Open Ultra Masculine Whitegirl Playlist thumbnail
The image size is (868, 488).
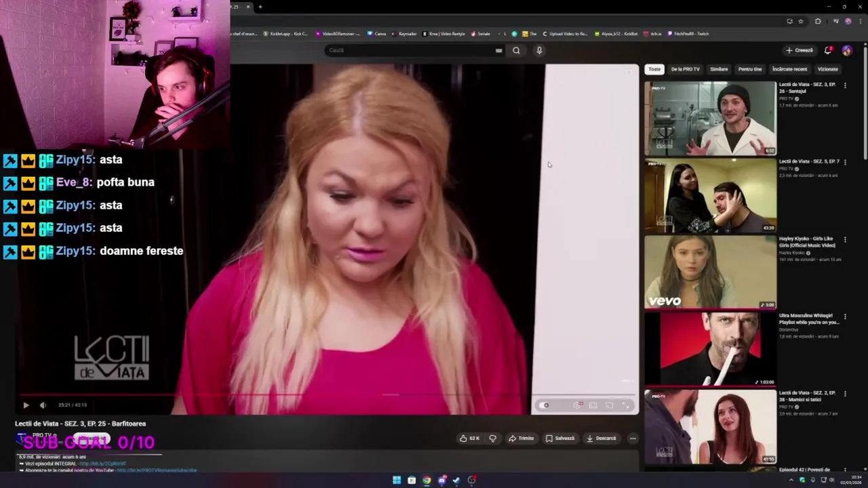[x=710, y=350]
